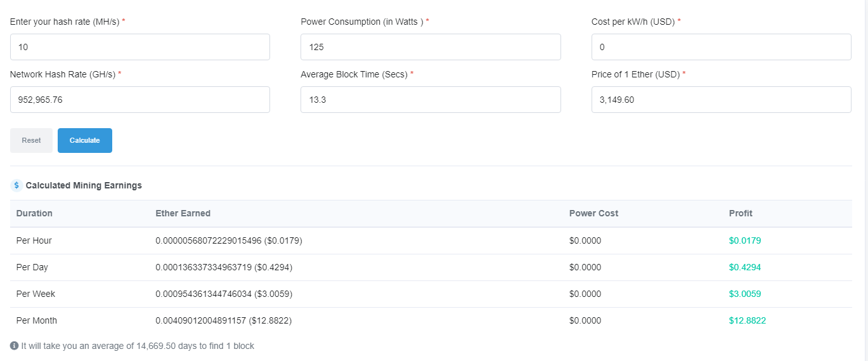This screenshot has height=361, width=868.
Task: Click the Price of 1 Ether field
Action: pos(721,100)
